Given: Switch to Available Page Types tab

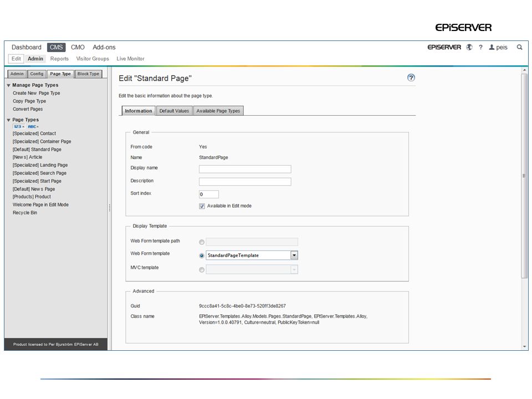Looking at the screenshot, I should tap(218, 111).
